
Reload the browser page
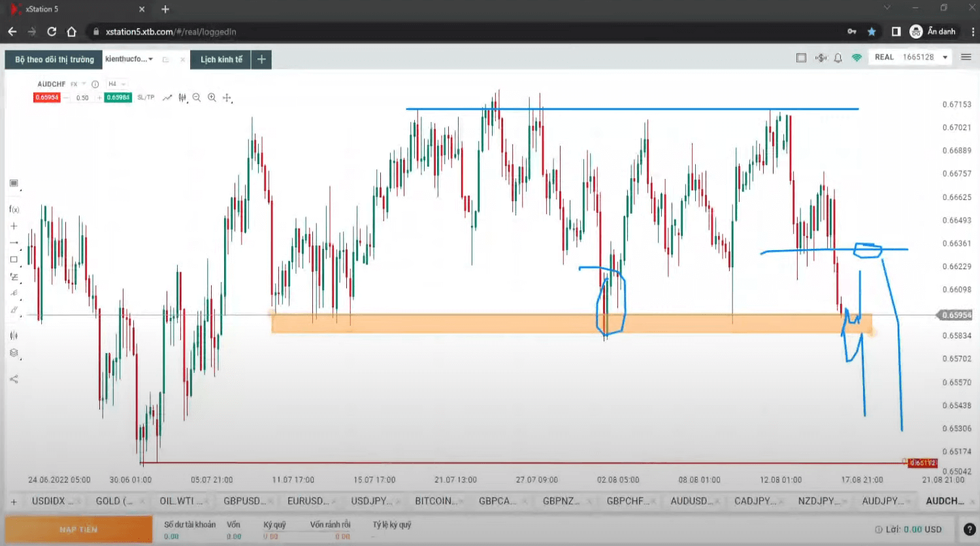pyautogui.click(x=52, y=31)
